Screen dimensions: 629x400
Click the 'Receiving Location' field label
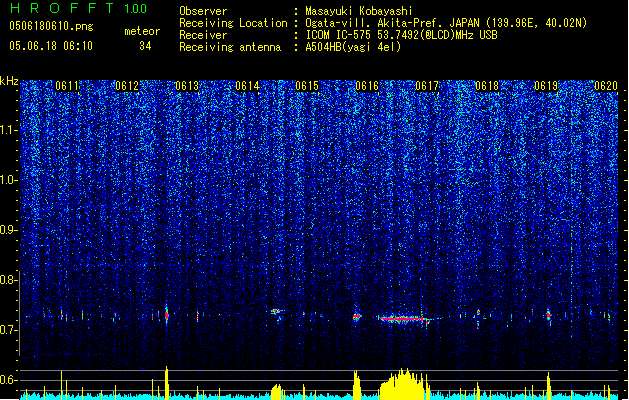click(233, 23)
